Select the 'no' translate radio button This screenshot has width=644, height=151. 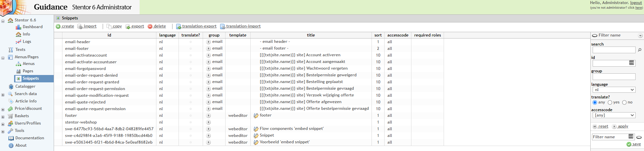click(x=624, y=102)
